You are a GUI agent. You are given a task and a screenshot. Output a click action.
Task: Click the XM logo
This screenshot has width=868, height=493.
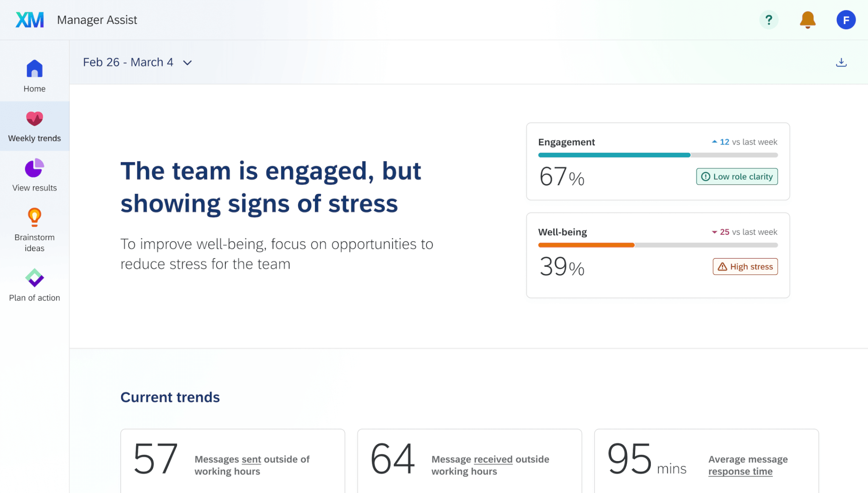[30, 20]
